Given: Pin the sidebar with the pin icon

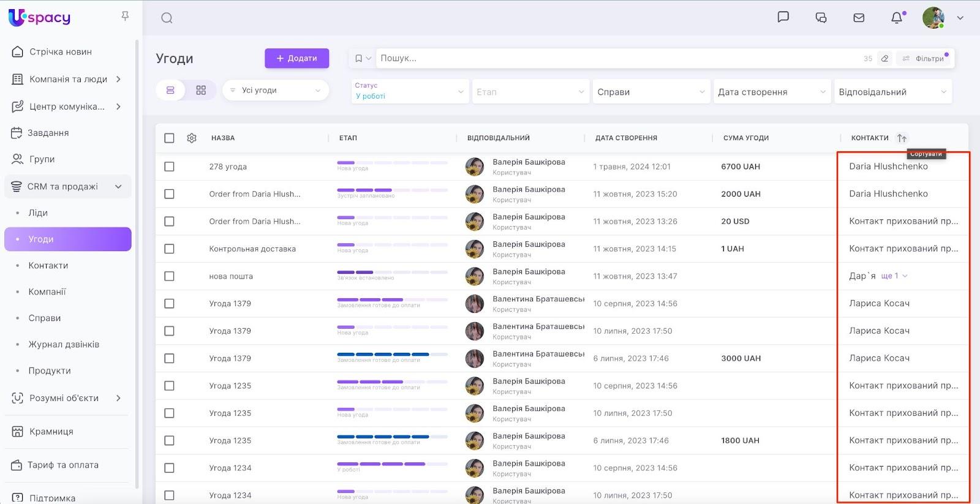Looking at the screenshot, I should click(125, 16).
